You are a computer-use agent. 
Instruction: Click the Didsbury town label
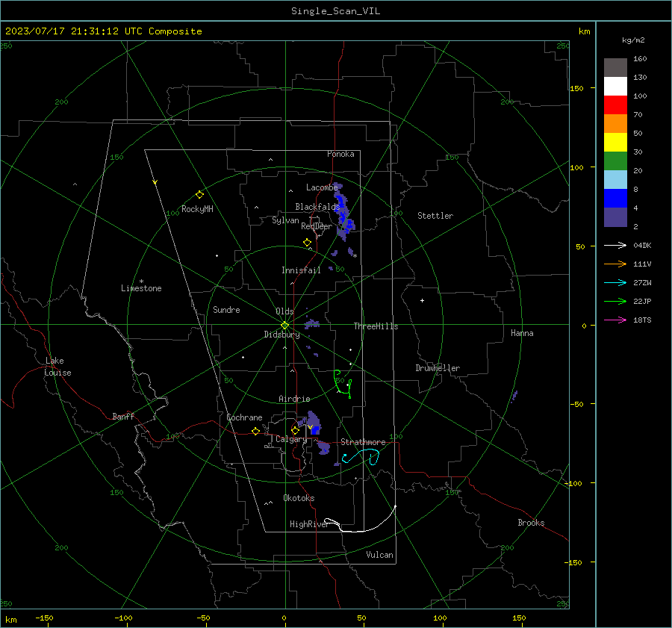click(281, 335)
